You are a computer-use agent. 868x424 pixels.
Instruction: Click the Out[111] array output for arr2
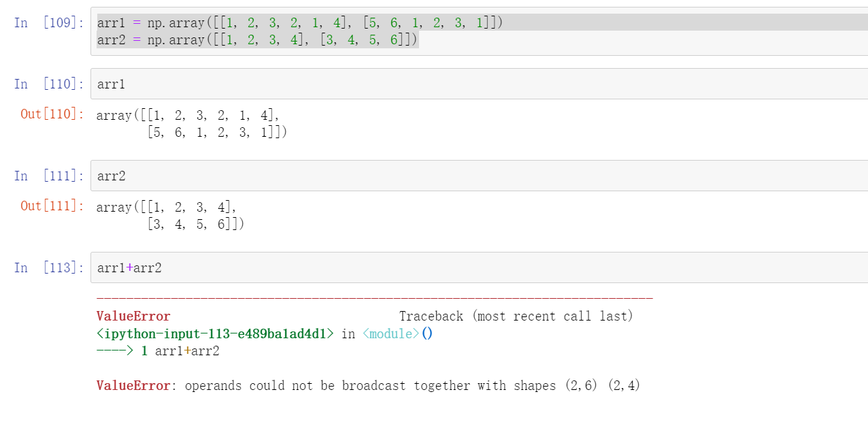coord(170,216)
